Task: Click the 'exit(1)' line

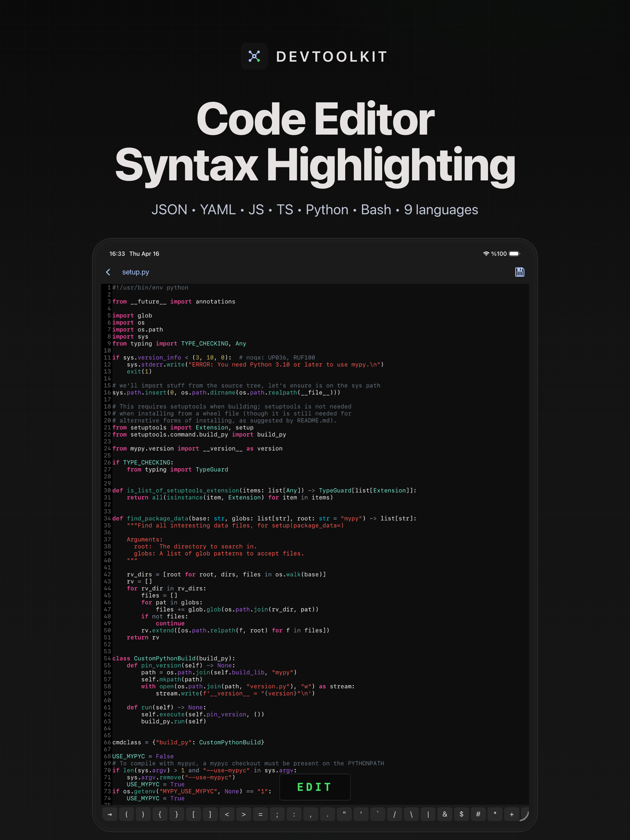Action: click(139, 371)
